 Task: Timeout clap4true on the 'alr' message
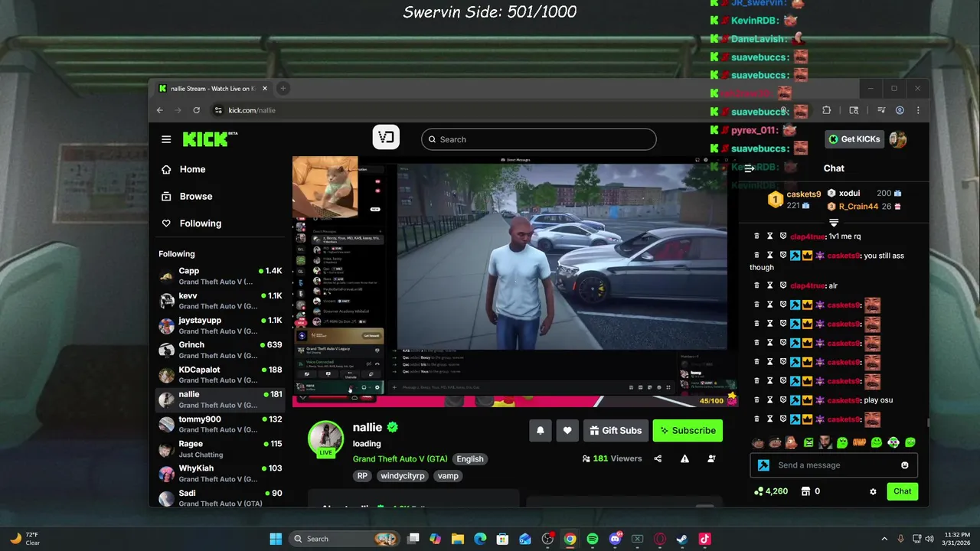[x=770, y=285]
